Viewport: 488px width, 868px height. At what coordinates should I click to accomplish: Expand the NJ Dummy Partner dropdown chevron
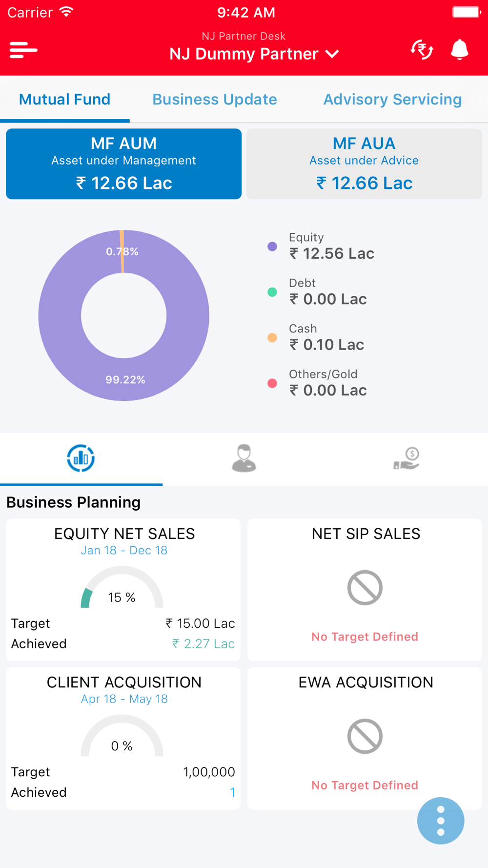click(x=332, y=54)
